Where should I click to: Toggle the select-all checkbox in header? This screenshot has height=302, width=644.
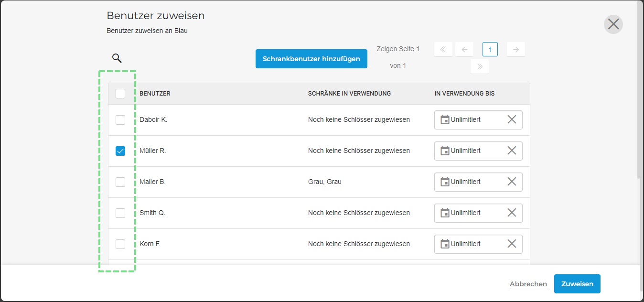[x=120, y=94]
